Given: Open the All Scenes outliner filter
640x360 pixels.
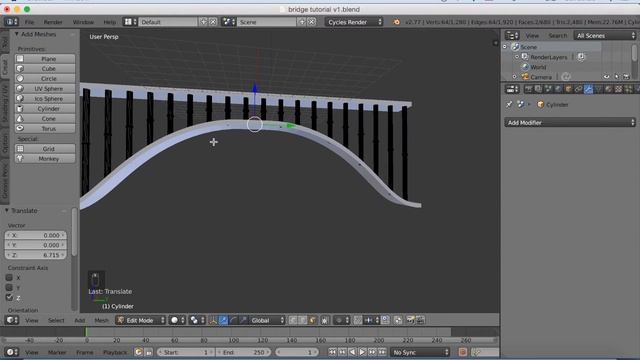Looking at the screenshot, I should (604, 36).
